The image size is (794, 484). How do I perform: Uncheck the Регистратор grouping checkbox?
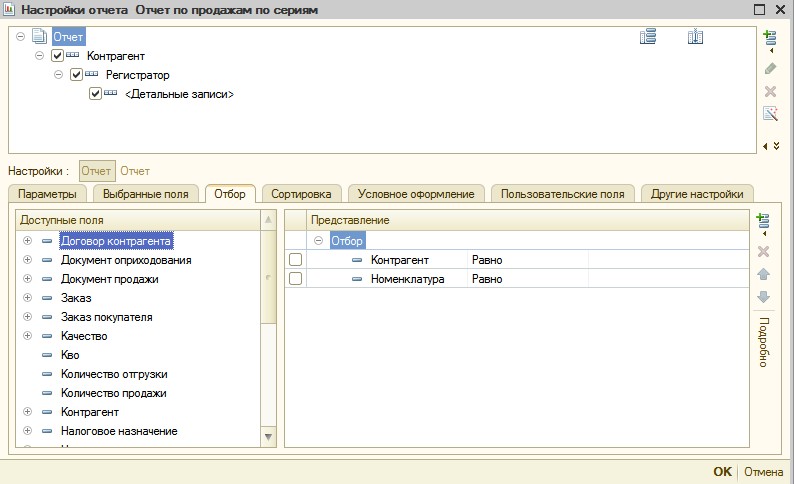76,75
